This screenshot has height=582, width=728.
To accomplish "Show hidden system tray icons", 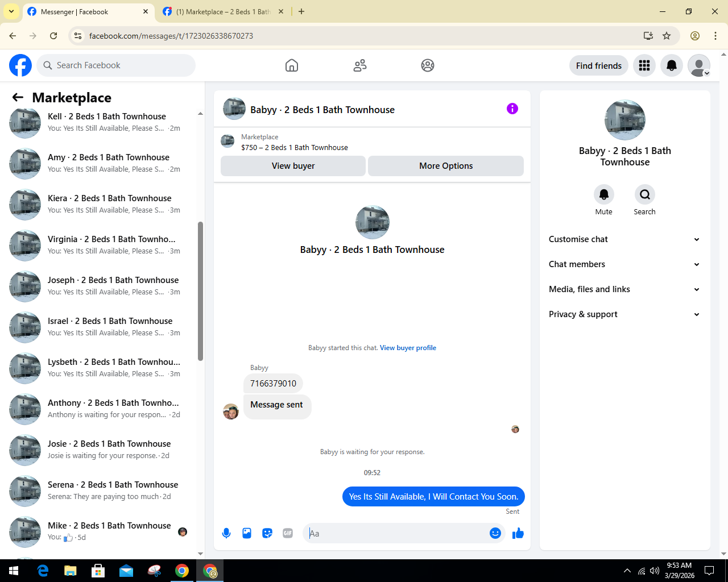I will [x=627, y=571].
